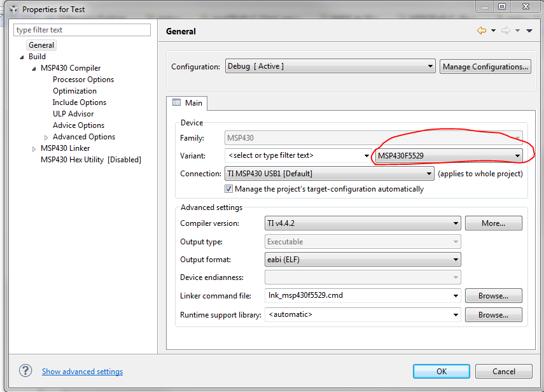Open the back history dropdown arrow
This screenshot has width=544, height=392.
point(493,31)
